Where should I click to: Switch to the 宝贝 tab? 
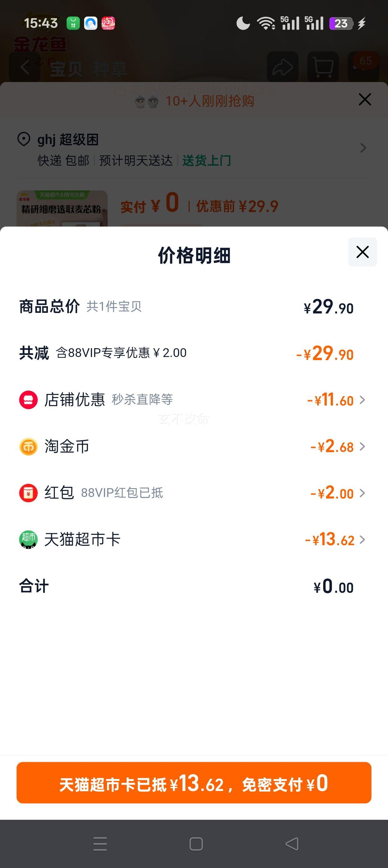[66, 69]
